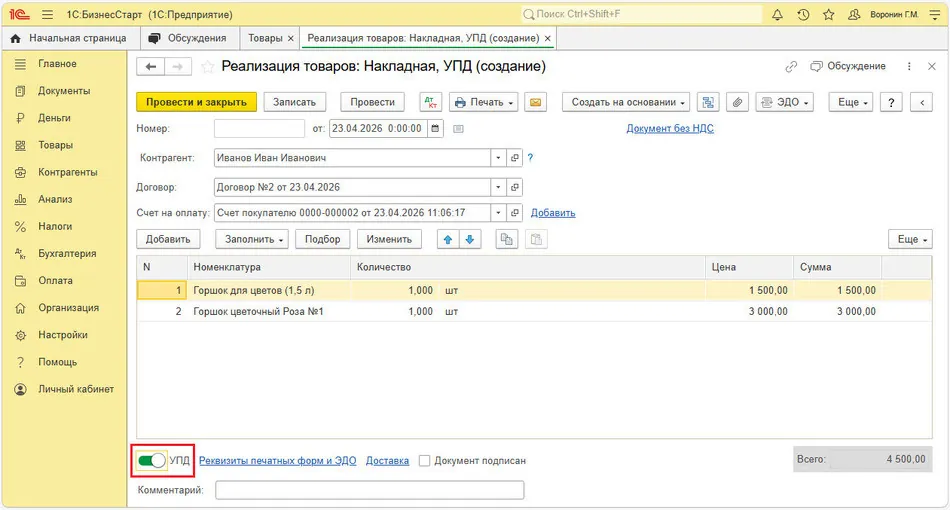Open the ЭДО dropdown menu
This screenshot has height=510, width=950.
[785, 102]
